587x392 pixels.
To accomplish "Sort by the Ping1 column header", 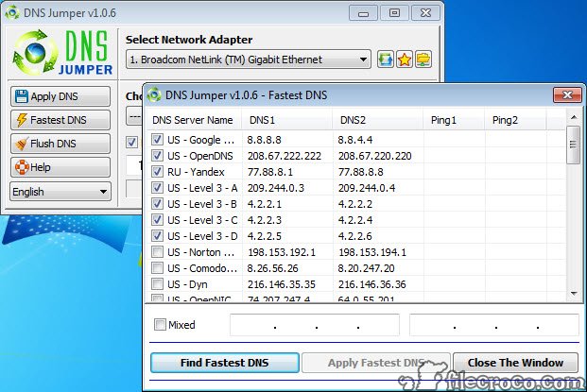I will 454,120.
